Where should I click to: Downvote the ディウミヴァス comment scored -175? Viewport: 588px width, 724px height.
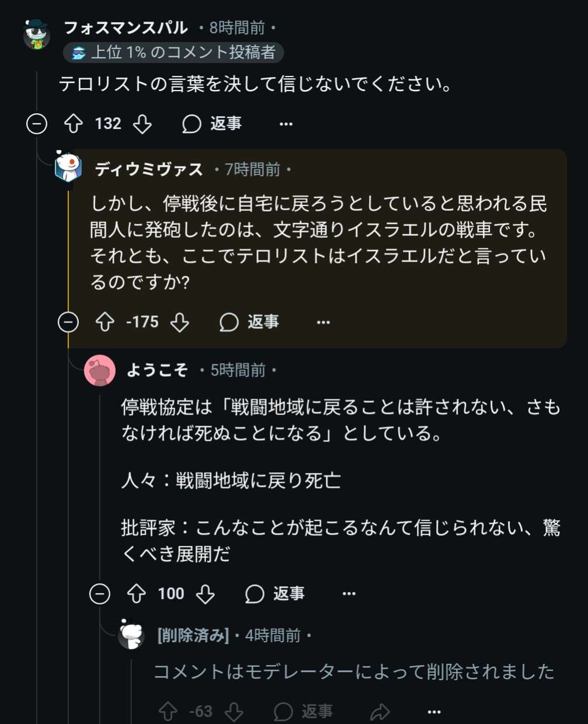tap(179, 322)
